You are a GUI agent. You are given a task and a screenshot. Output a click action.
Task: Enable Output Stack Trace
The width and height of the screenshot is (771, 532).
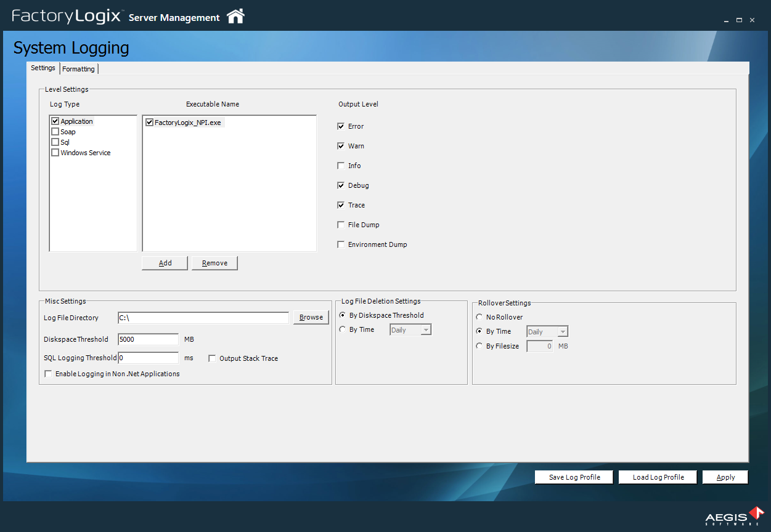click(x=212, y=358)
